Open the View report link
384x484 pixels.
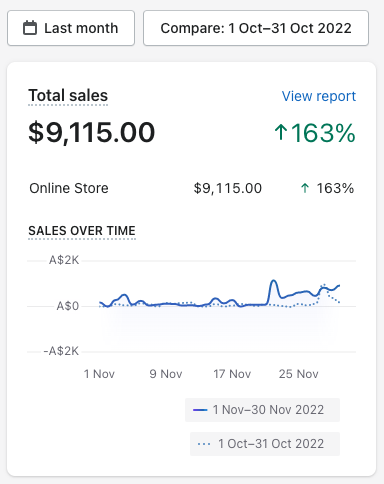[319, 96]
